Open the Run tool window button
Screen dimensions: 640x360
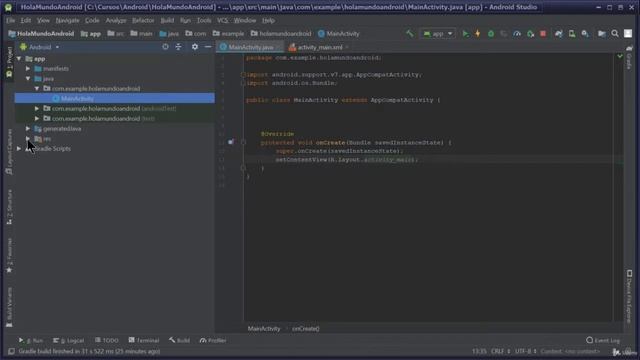(x=31, y=340)
